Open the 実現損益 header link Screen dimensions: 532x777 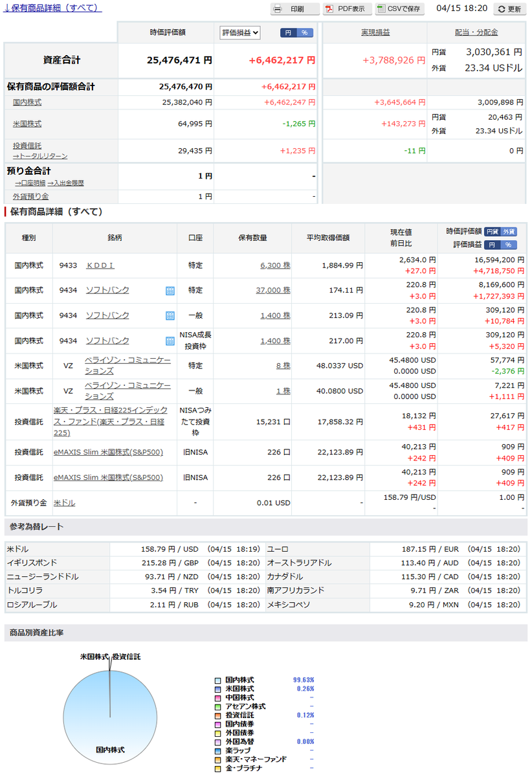(x=375, y=32)
